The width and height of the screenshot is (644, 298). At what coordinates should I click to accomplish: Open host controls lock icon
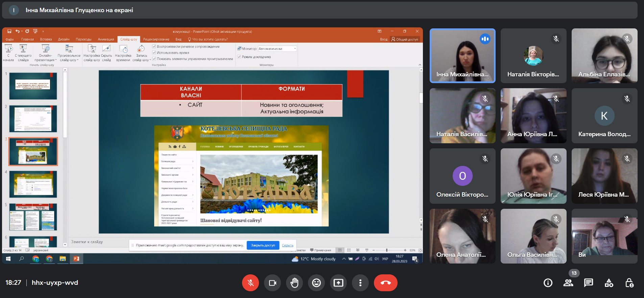click(x=629, y=283)
